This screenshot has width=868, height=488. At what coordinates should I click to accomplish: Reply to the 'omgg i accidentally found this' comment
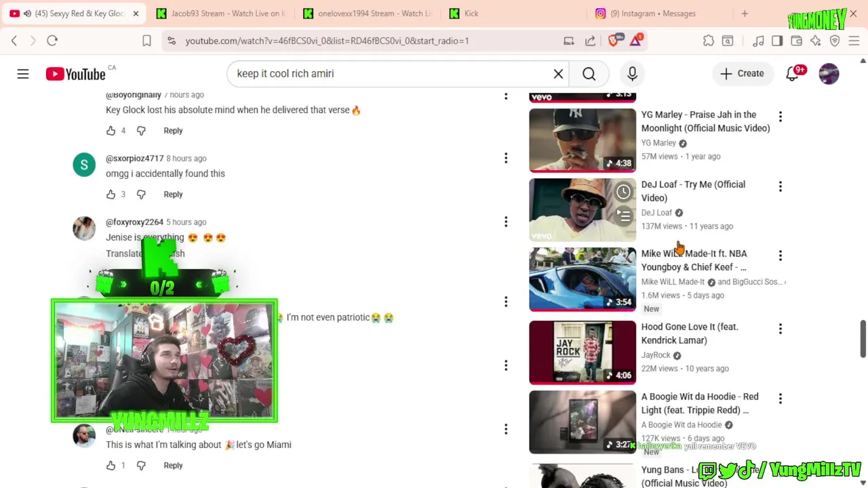[x=173, y=195]
